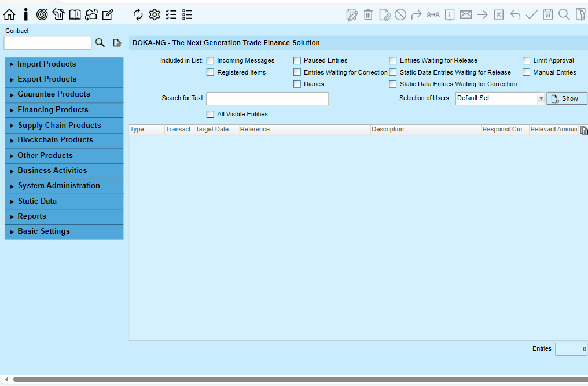The height and width of the screenshot is (386, 588).
Task: Click the calendar with pencil icon
Action: pyautogui.click(x=352, y=15)
